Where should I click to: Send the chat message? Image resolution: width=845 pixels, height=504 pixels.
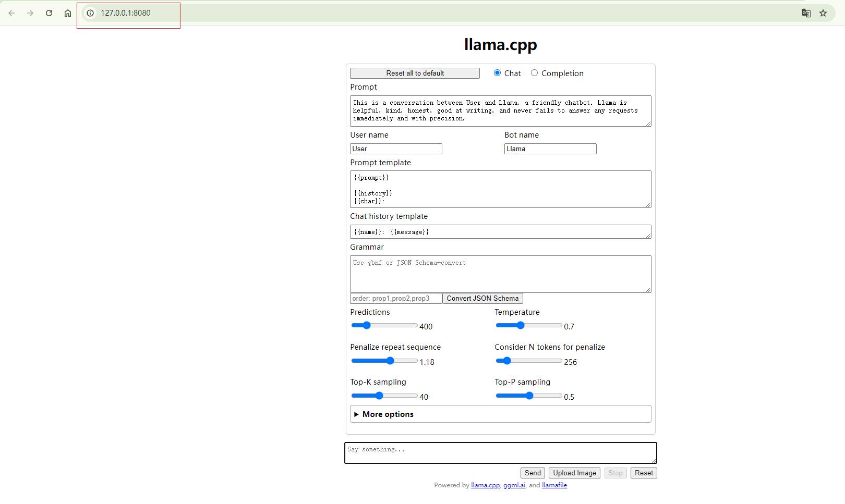(x=533, y=473)
